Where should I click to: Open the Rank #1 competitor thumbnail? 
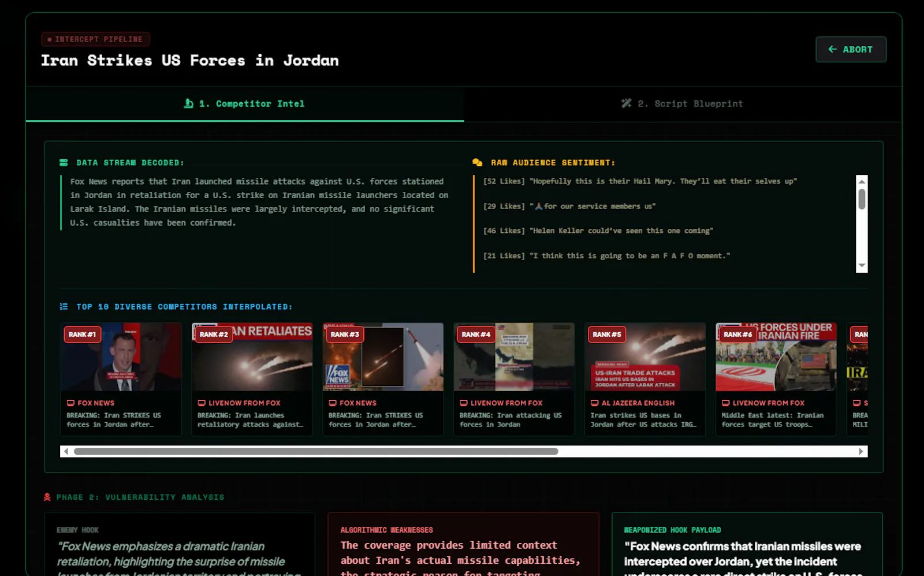point(121,357)
